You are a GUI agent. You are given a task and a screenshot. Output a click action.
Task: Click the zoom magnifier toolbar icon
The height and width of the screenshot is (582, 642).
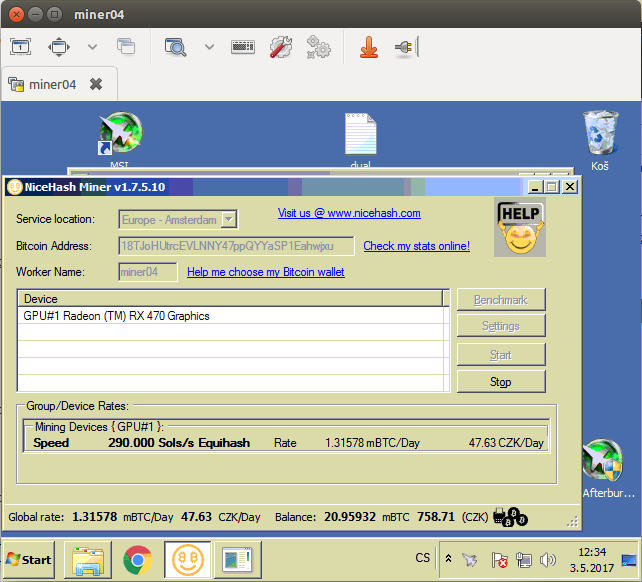tap(175, 47)
